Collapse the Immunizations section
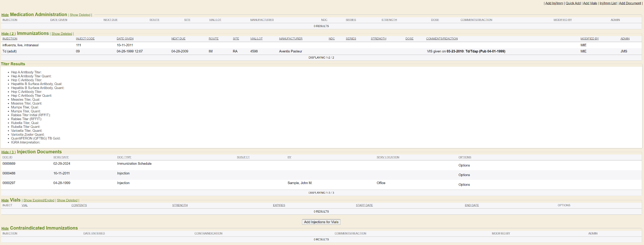644x245 pixels. 8,34
